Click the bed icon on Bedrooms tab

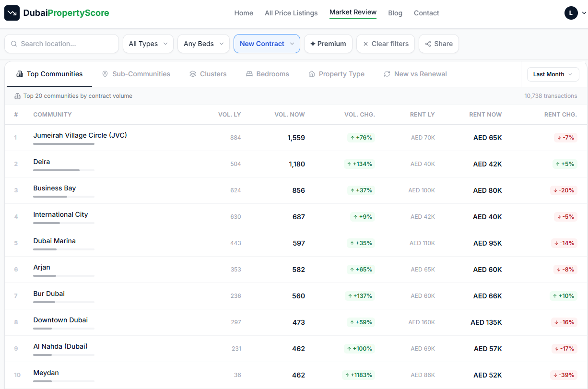click(x=249, y=74)
